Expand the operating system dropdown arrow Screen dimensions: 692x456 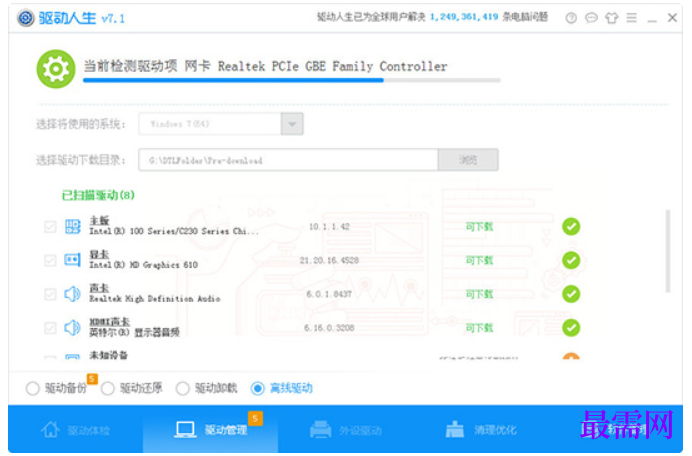(x=292, y=124)
